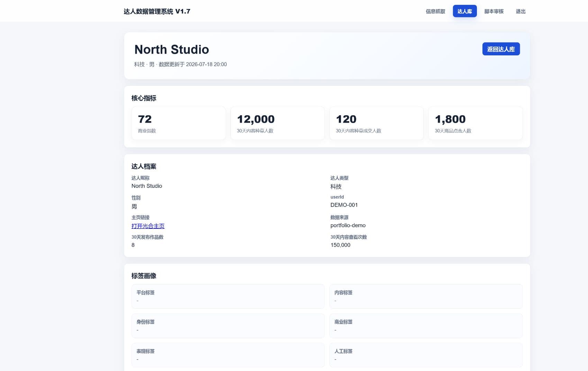588x371 pixels.
Task: Switch to 脚本审核 tab
Action: [x=494, y=11]
